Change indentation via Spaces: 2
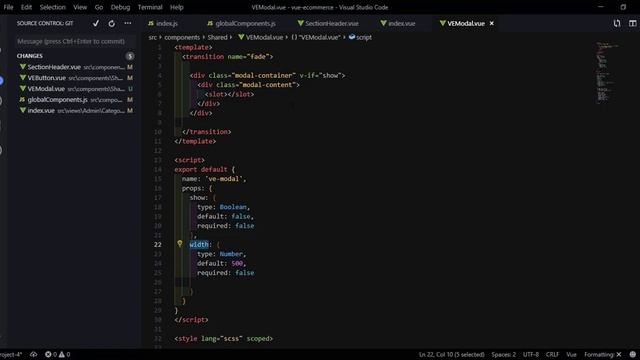 pyautogui.click(x=504, y=354)
